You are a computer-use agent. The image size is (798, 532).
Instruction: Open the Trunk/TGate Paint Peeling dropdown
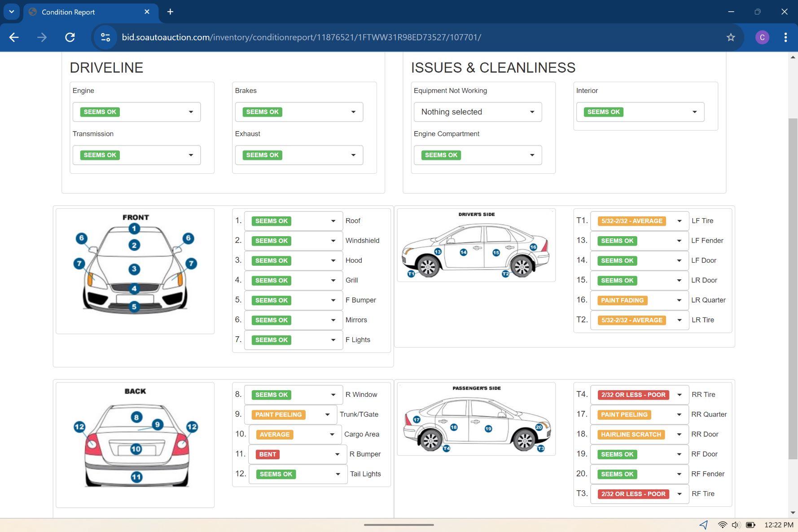(290, 414)
